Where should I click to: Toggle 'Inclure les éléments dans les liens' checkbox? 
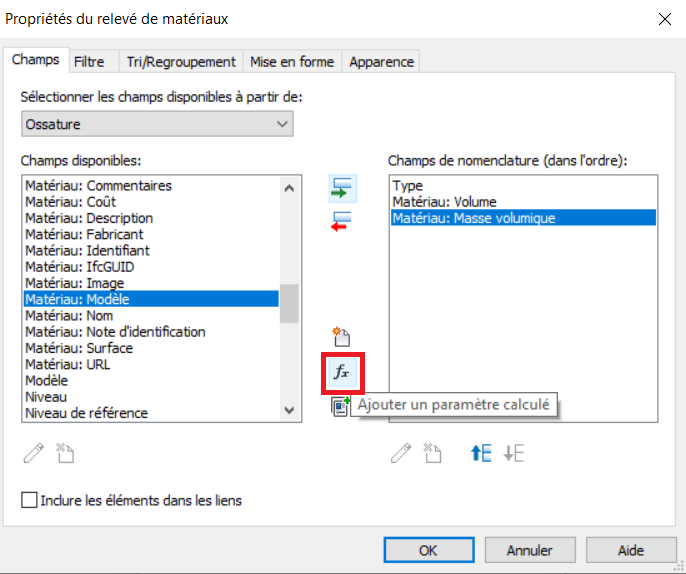click(x=29, y=500)
